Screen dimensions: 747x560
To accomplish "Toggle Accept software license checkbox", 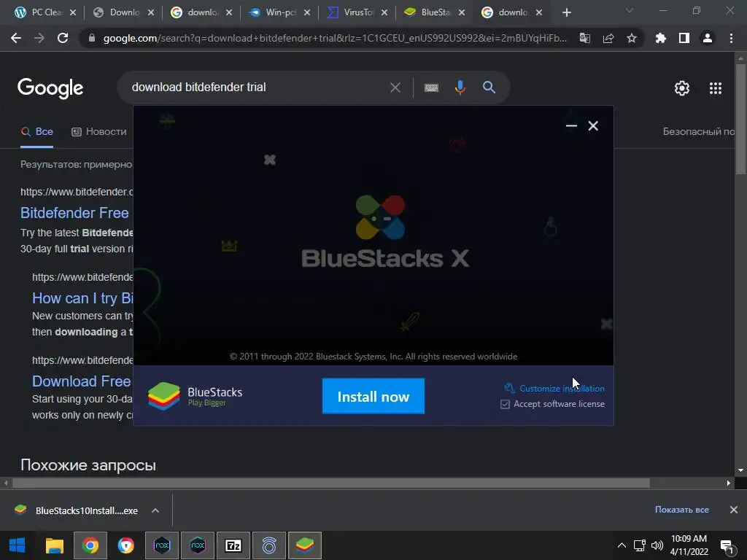I will coord(505,404).
